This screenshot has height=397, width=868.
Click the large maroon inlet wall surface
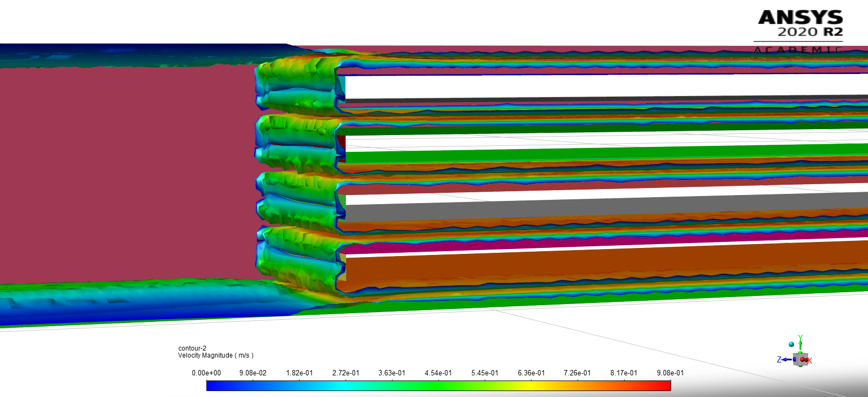[x=124, y=173]
